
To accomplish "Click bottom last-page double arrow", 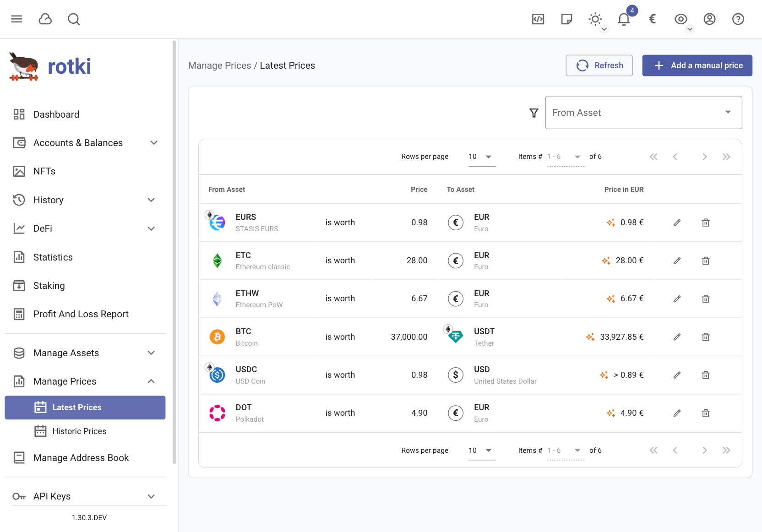I will pos(726,451).
